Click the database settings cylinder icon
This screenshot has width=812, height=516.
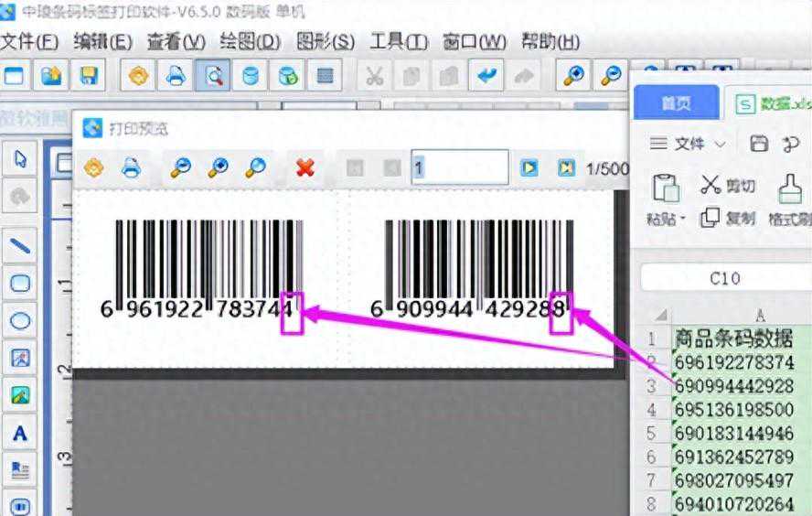pos(251,76)
